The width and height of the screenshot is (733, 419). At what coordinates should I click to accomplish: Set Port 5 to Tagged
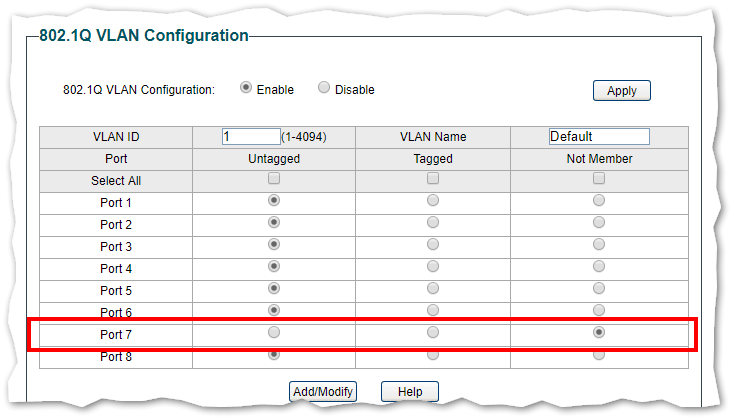click(x=433, y=289)
